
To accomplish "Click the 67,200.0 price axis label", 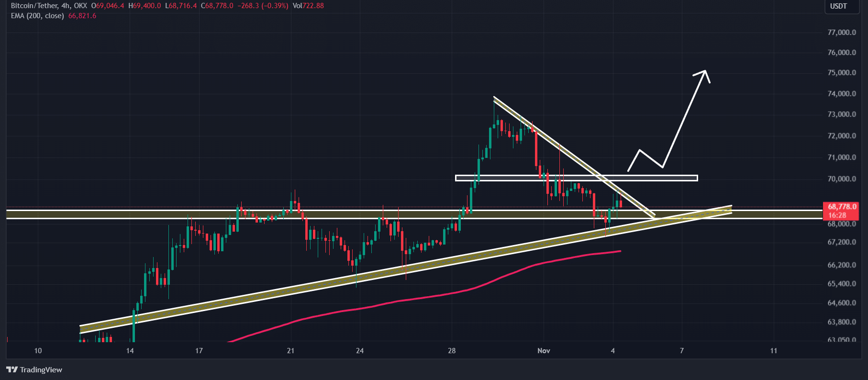I will click(842, 242).
